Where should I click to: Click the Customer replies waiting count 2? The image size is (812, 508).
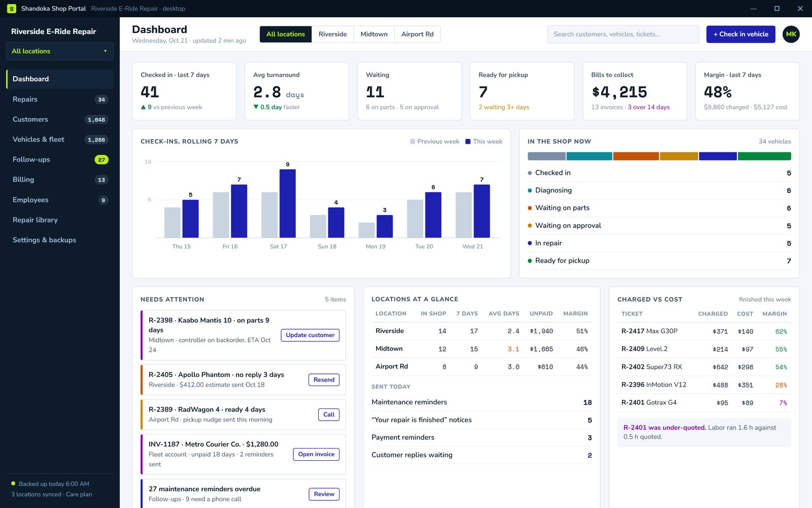point(590,455)
